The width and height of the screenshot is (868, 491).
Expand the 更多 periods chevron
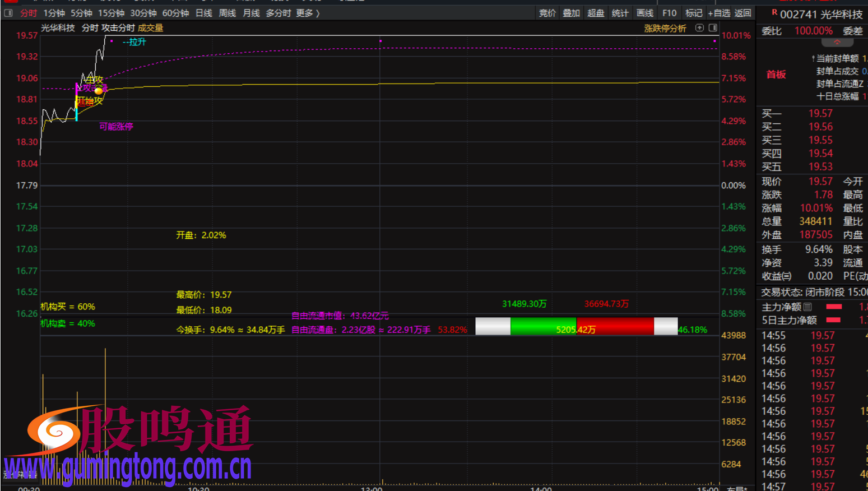pos(318,13)
